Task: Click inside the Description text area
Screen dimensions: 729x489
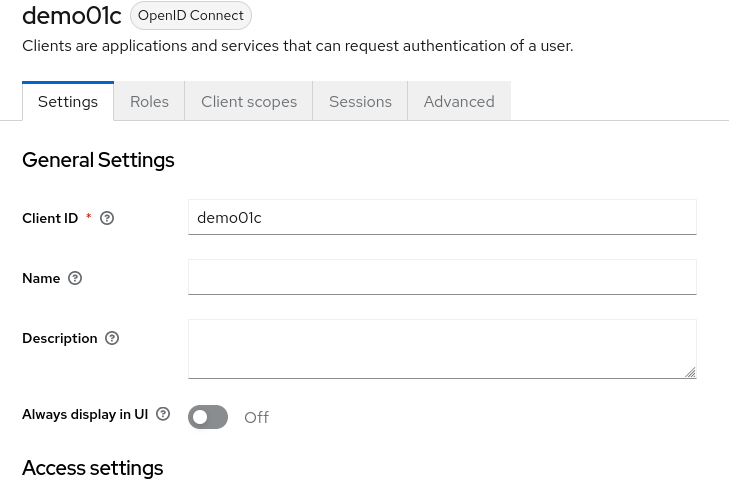Action: pyautogui.click(x=440, y=348)
